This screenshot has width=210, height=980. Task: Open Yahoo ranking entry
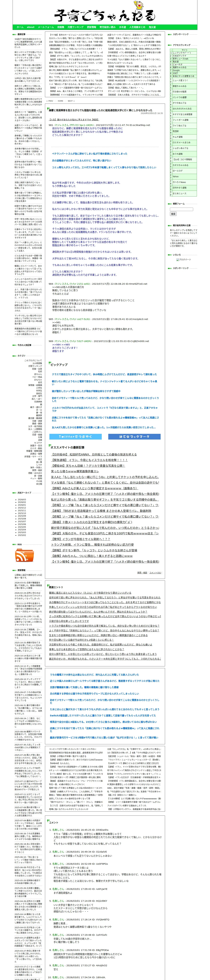pyautogui.click(x=175, y=177)
